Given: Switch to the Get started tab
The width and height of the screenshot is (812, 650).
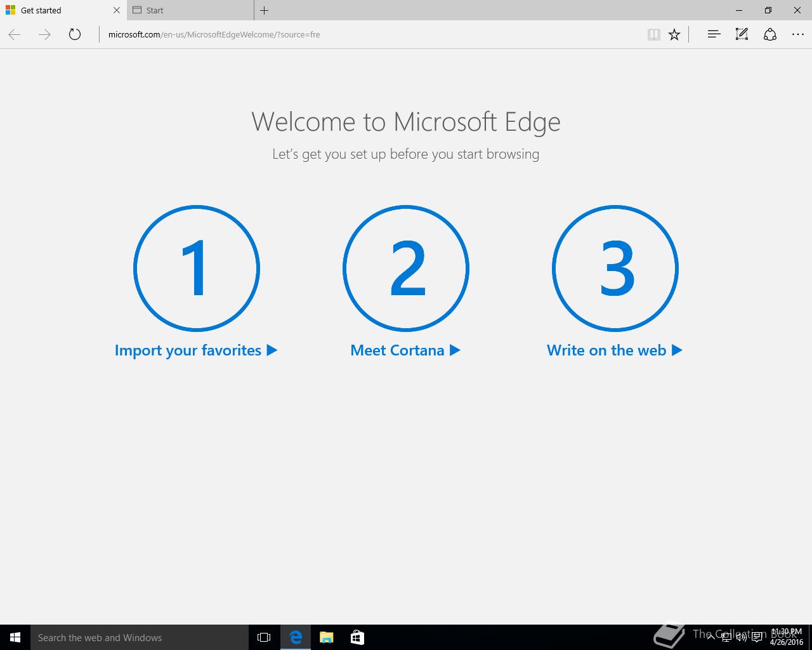Looking at the screenshot, I should point(63,10).
